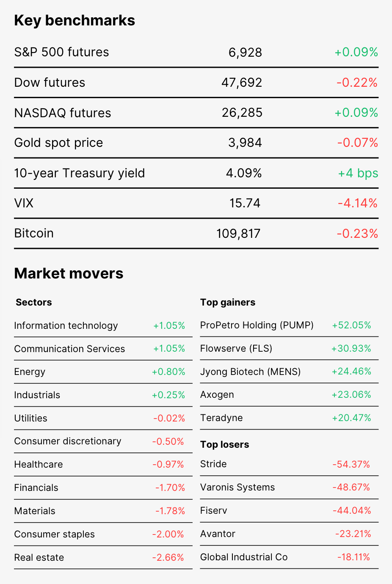
Task: Open the Global Industrial Co entry
Action: tap(244, 557)
